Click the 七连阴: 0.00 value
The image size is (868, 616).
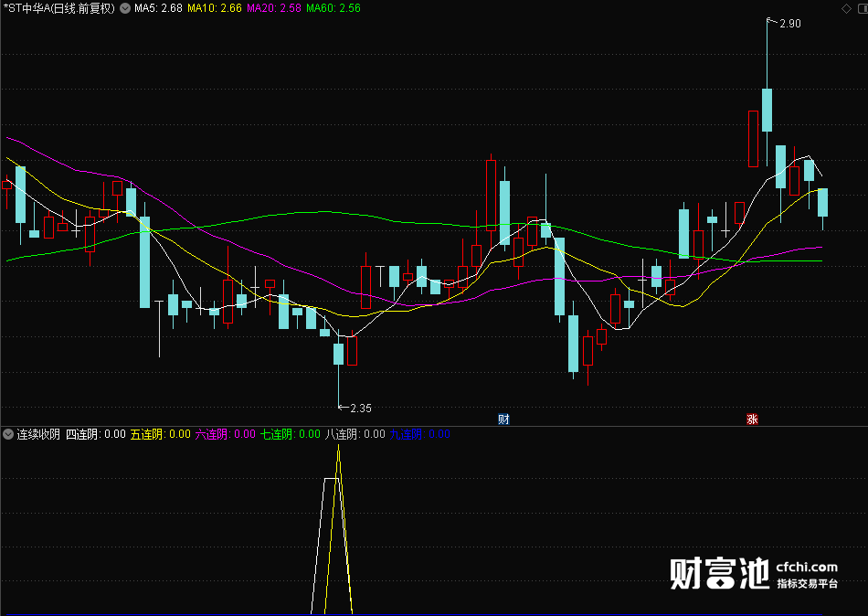[x=291, y=434]
